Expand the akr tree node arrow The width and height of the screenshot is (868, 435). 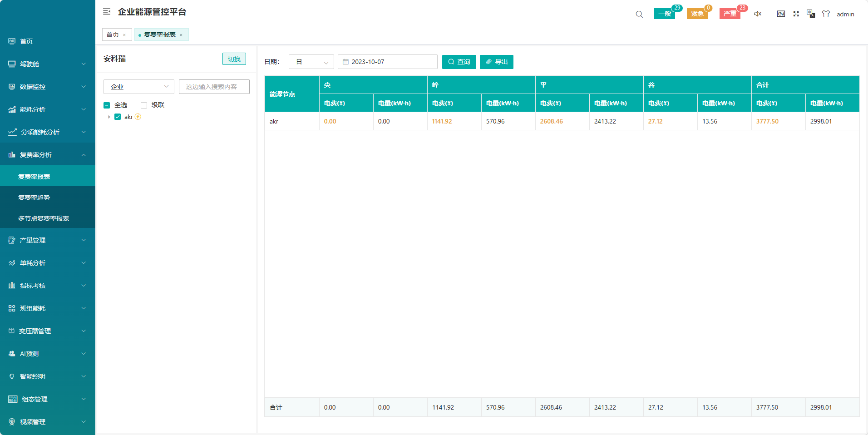pyautogui.click(x=109, y=117)
